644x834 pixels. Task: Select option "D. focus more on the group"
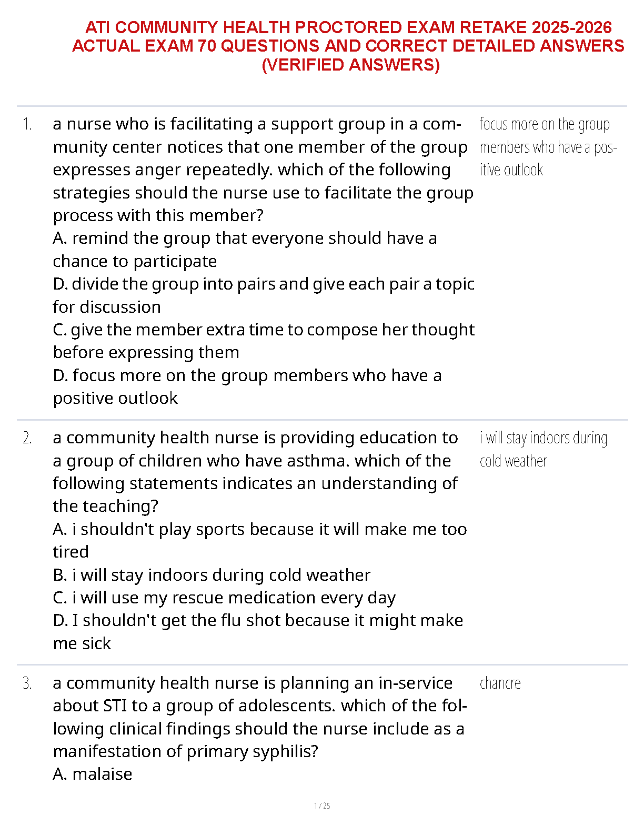(247, 386)
